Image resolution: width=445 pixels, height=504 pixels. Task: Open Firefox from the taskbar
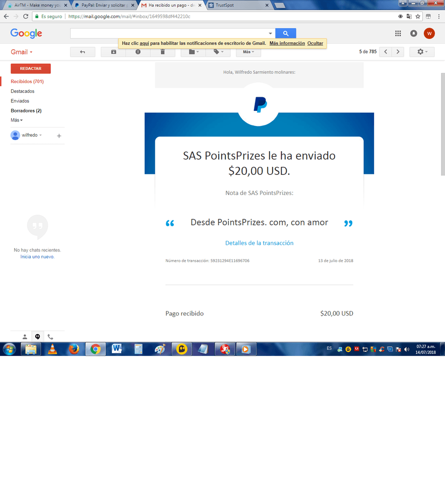click(x=74, y=349)
